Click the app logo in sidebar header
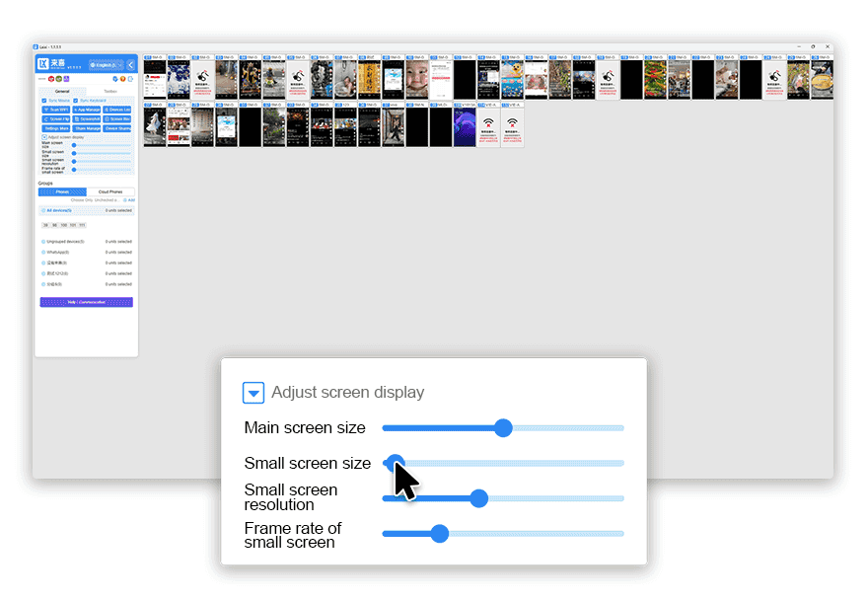 pos(43,64)
